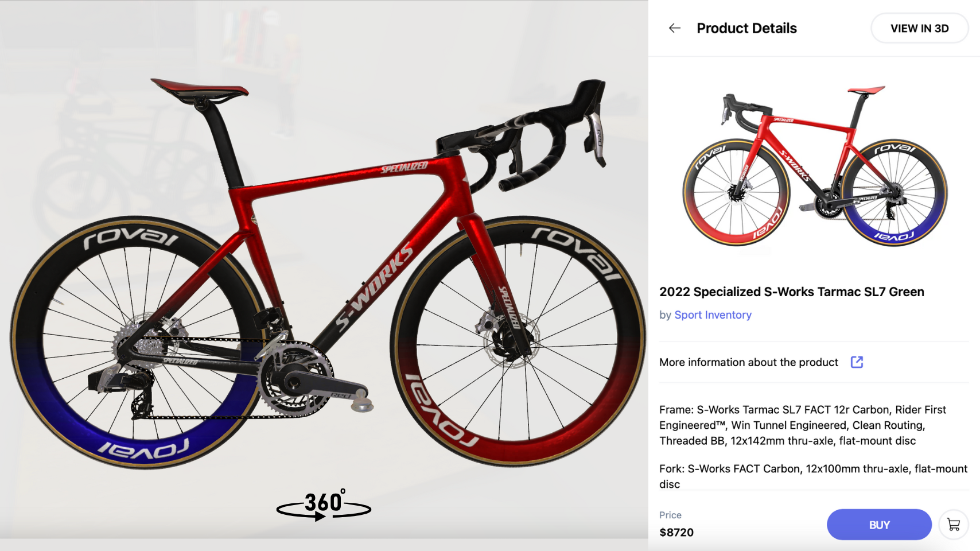Select the bike product thumbnail image

pos(815,166)
